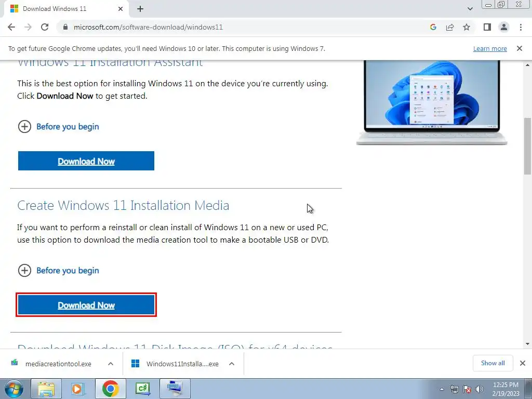Reload the current page
The height and width of the screenshot is (399, 532).
[45, 27]
